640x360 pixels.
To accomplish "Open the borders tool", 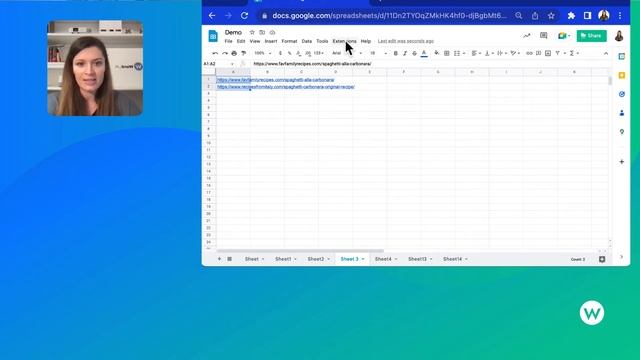I will pyautogui.click(x=447, y=53).
